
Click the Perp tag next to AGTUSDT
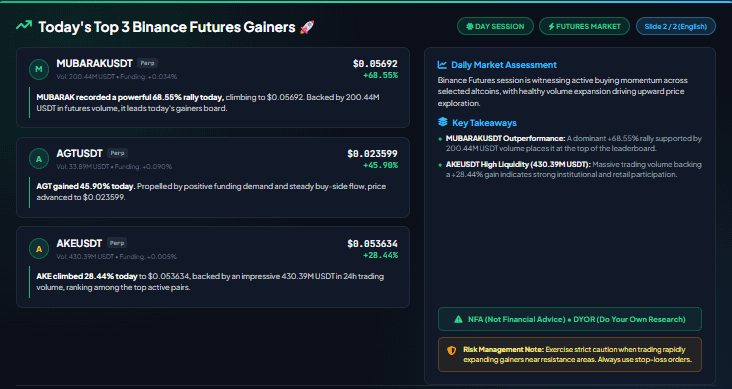118,153
